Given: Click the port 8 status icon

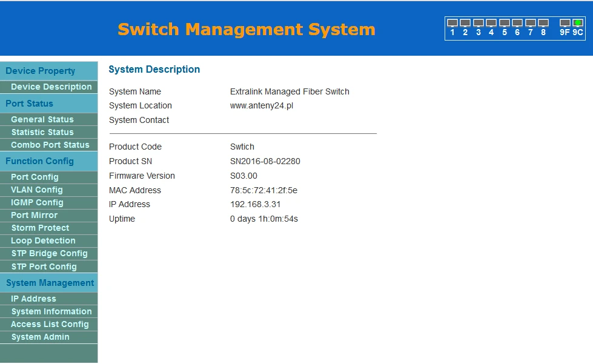Looking at the screenshot, I should pos(543,23).
